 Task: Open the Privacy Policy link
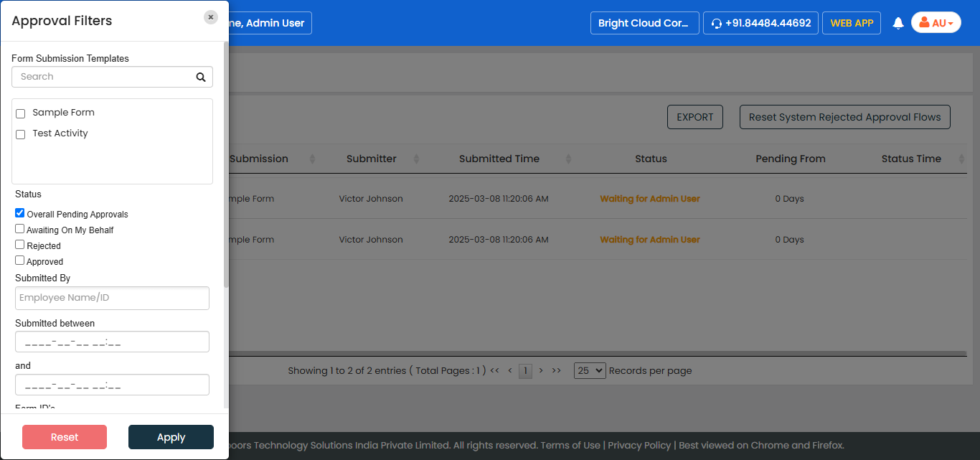[639, 446]
